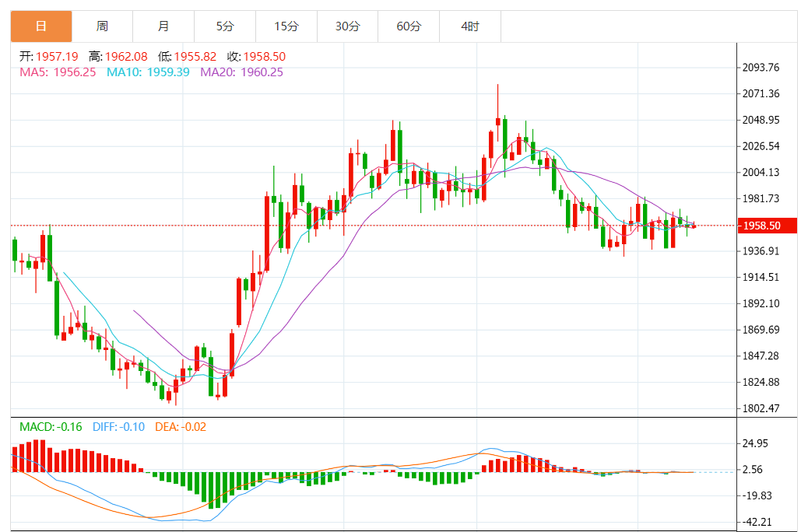Click the high price 1962.08

pos(126,57)
